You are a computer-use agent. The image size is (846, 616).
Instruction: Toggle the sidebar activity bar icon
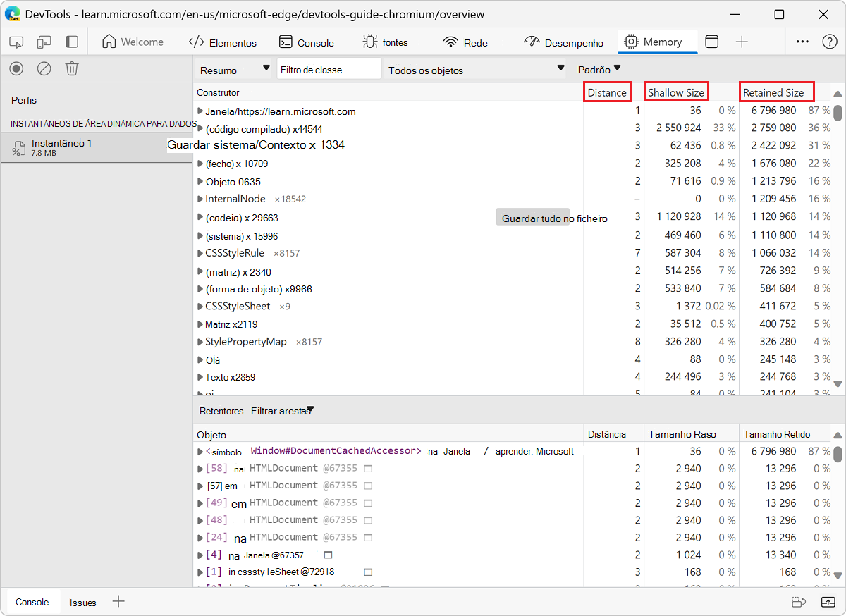point(72,42)
